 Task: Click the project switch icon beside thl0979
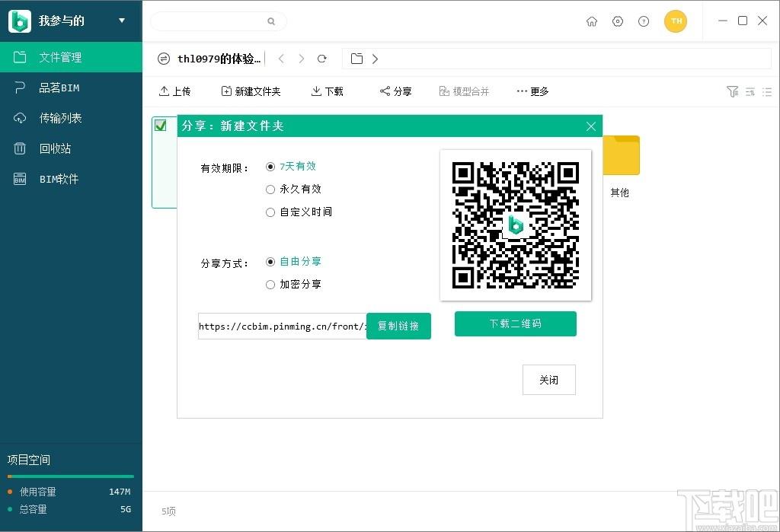(164, 59)
